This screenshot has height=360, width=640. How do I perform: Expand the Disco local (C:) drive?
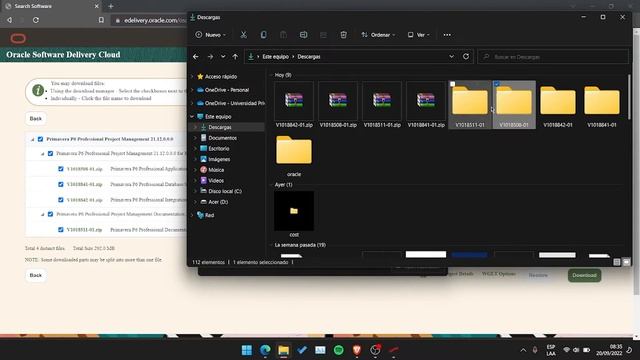[x=196, y=191]
